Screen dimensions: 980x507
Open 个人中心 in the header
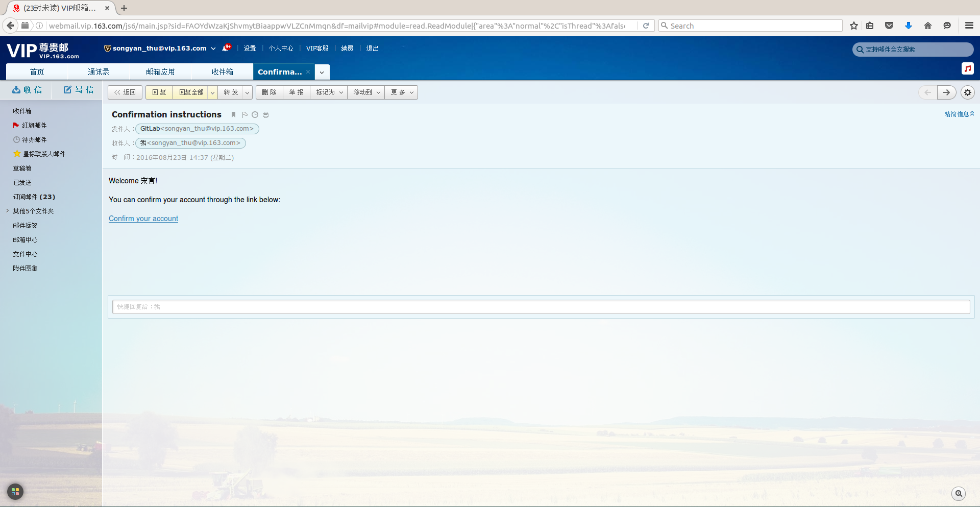(x=281, y=49)
